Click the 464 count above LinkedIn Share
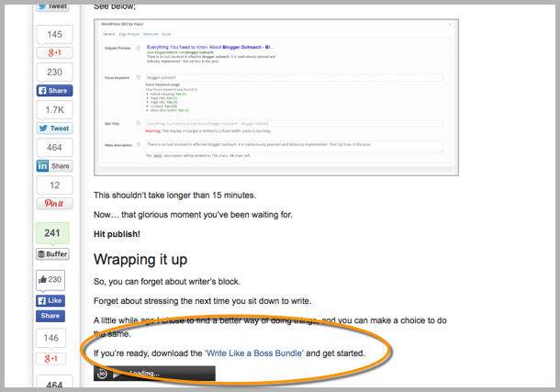560x392 pixels. pos(55,148)
